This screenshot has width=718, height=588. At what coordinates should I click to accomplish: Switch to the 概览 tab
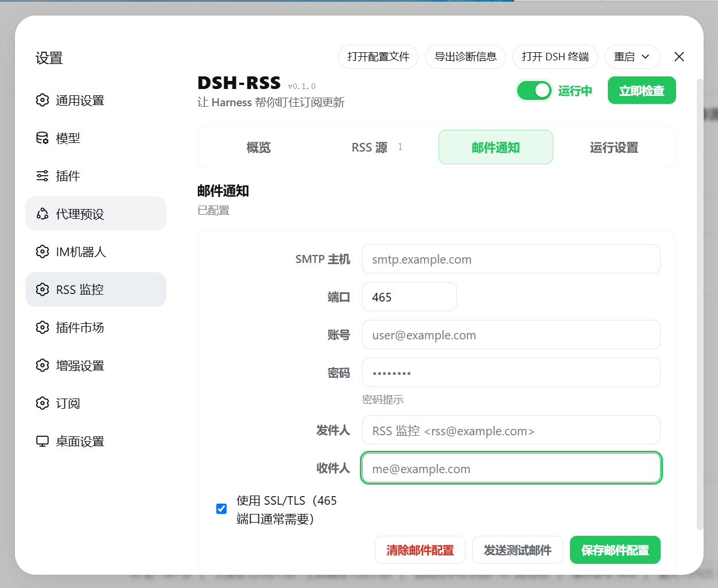coord(258,148)
